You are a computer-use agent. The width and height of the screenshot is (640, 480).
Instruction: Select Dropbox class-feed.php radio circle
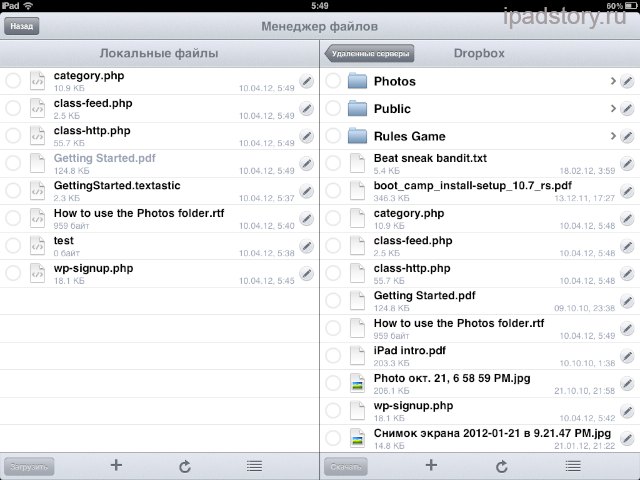point(333,246)
